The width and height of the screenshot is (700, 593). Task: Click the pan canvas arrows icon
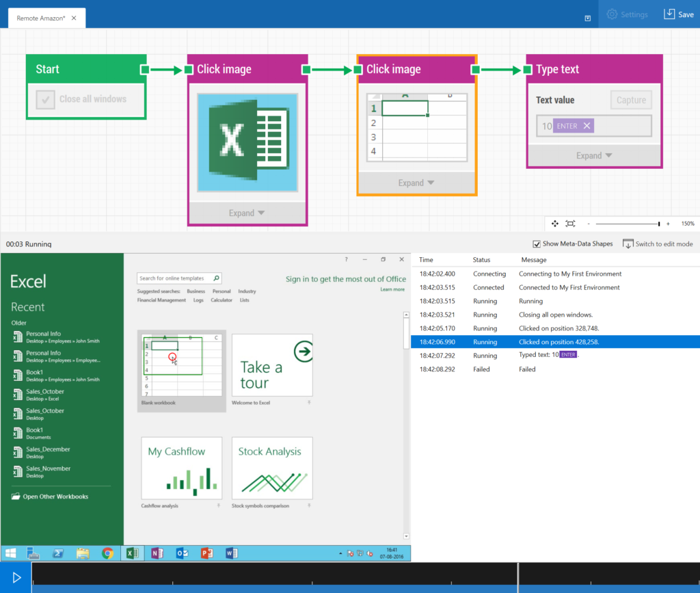(555, 223)
